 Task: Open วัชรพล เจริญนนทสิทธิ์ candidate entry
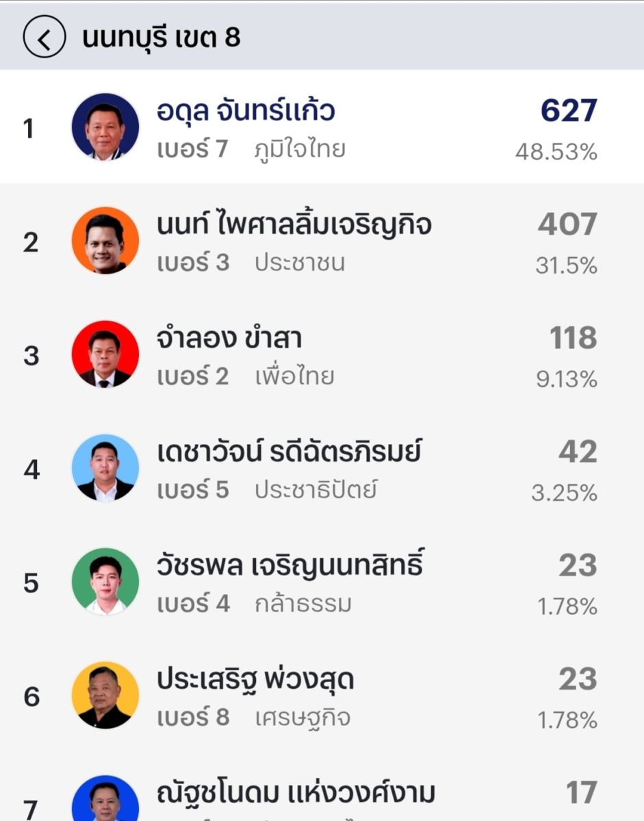coord(290,565)
